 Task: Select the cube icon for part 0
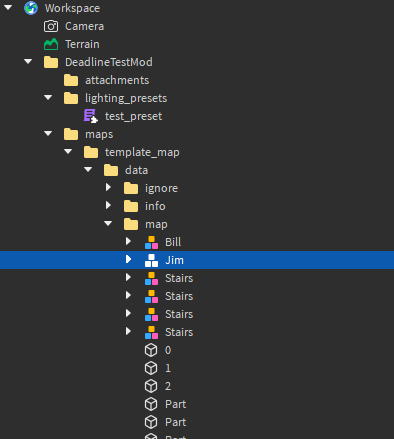click(151, 350)
